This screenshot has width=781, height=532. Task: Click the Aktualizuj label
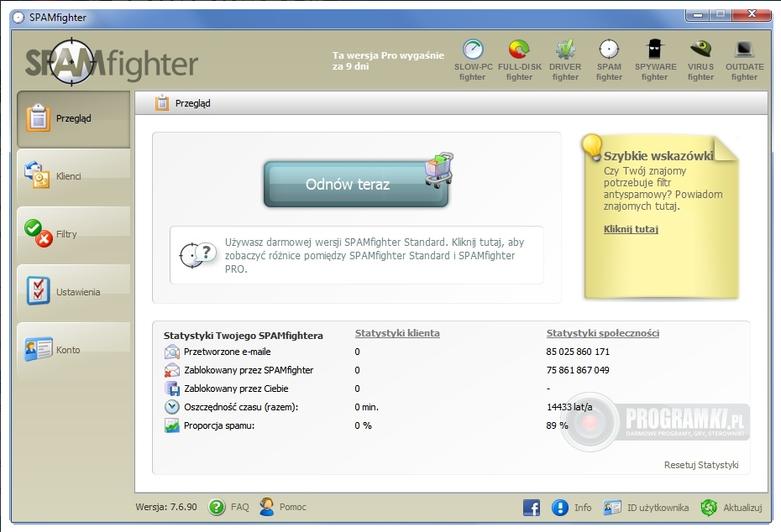pyautogui.click(x=742, y=508)
